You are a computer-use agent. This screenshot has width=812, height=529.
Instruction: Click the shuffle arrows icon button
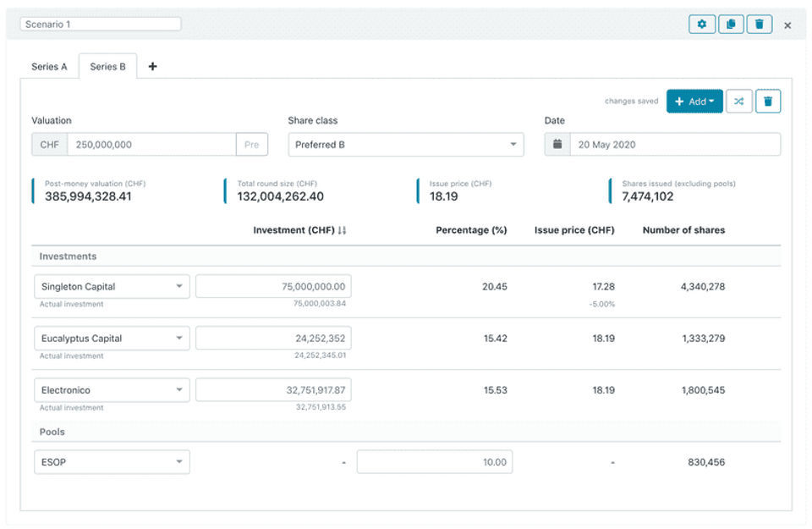point(738,102)
